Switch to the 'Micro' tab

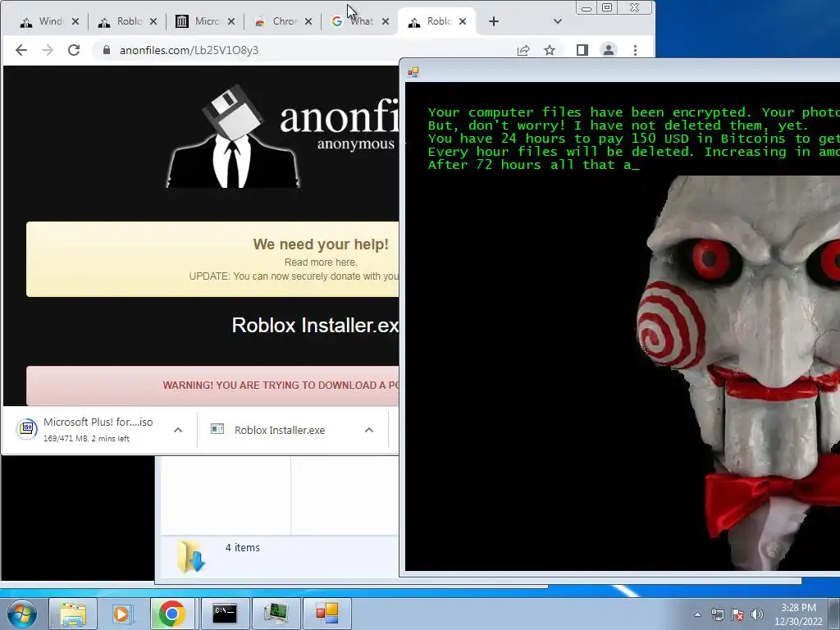tap(205, 21)
